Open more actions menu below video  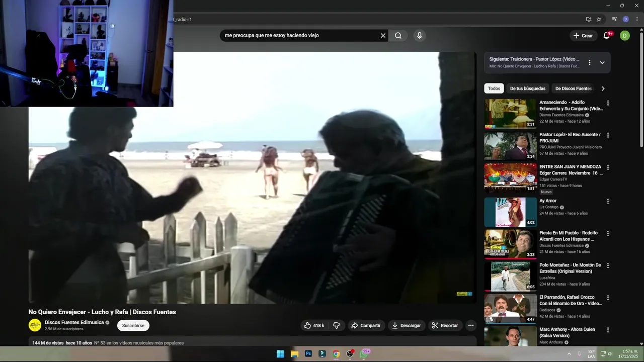470,325
